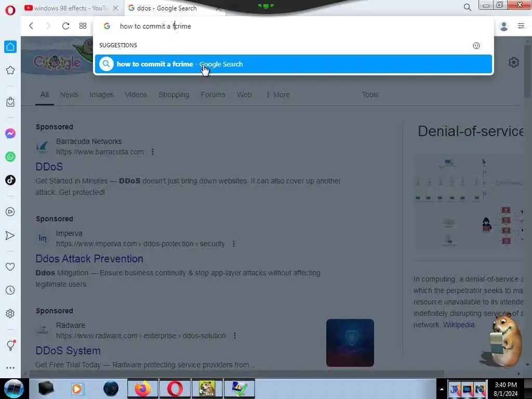Follow the Wikipedia source link
The height and width of the screenshot is (399, 532).
[459, 325]
